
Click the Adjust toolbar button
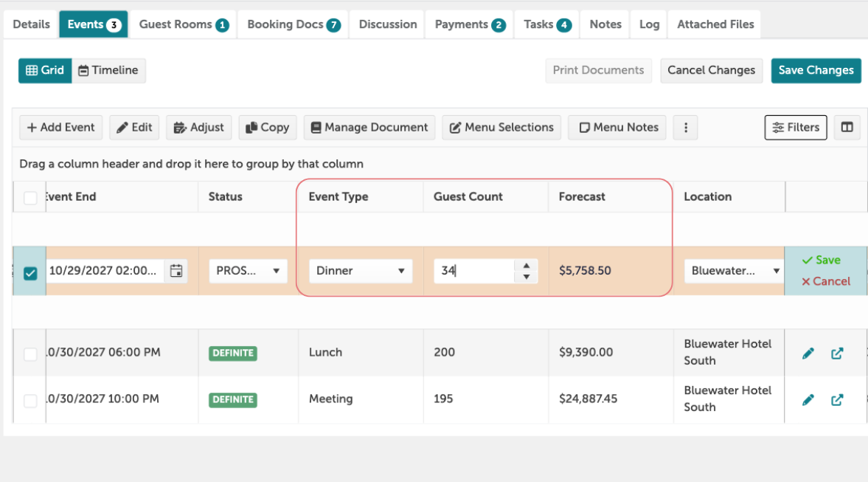(198, 128)
